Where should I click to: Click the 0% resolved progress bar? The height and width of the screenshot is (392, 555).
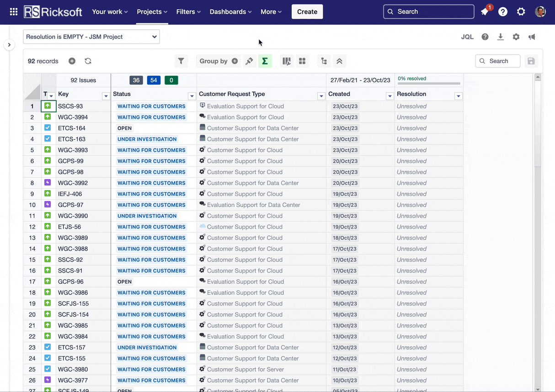(x=429, y=84)
